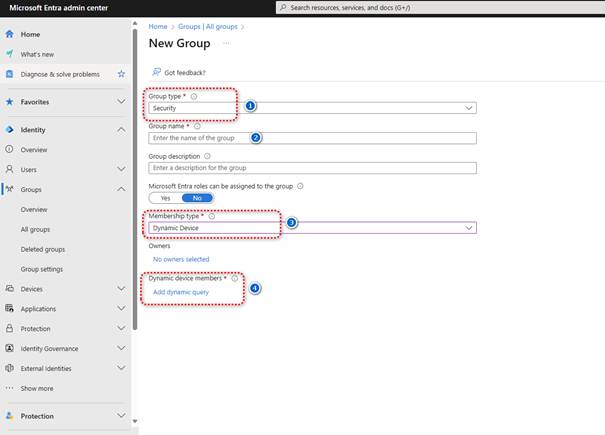Screen dimensions: 605x435
Task: Set Entra roles assignable toggle to Yes
Action: pyautogui.click(x=166, y=198)
